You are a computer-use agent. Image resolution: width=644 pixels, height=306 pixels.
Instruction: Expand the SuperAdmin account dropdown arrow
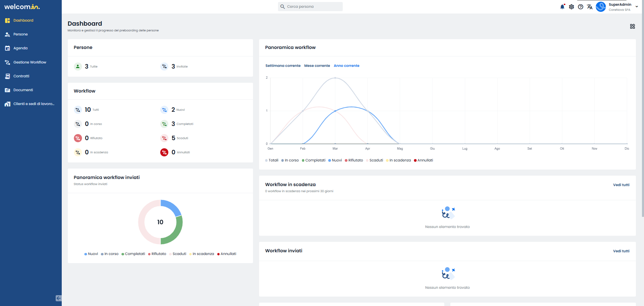pos(637,6)
